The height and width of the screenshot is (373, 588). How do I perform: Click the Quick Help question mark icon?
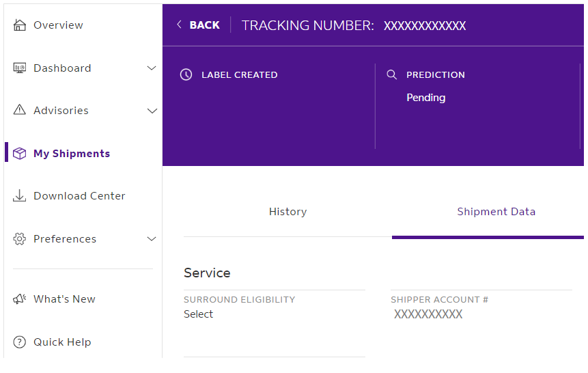click(x=20, y=342)
